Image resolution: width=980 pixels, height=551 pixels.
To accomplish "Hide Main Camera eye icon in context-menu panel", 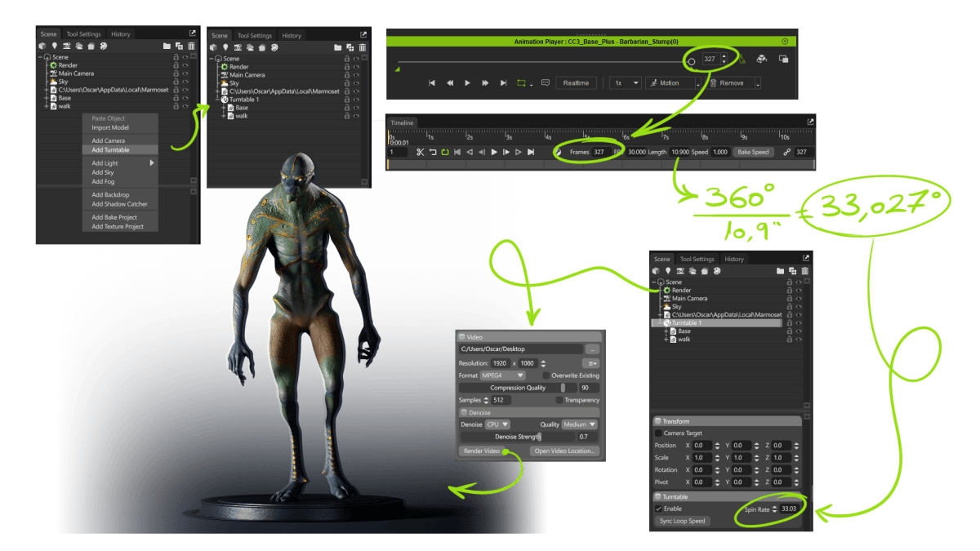I will click(185, 73).
